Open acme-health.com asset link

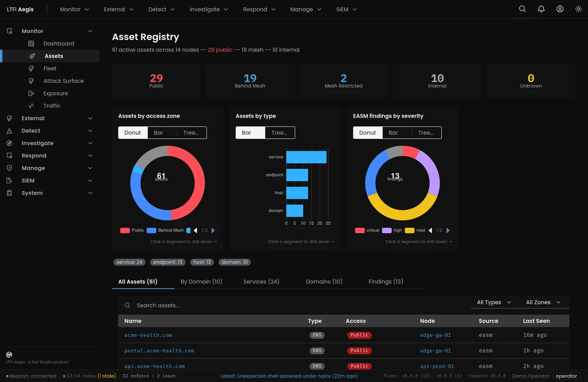148,335
